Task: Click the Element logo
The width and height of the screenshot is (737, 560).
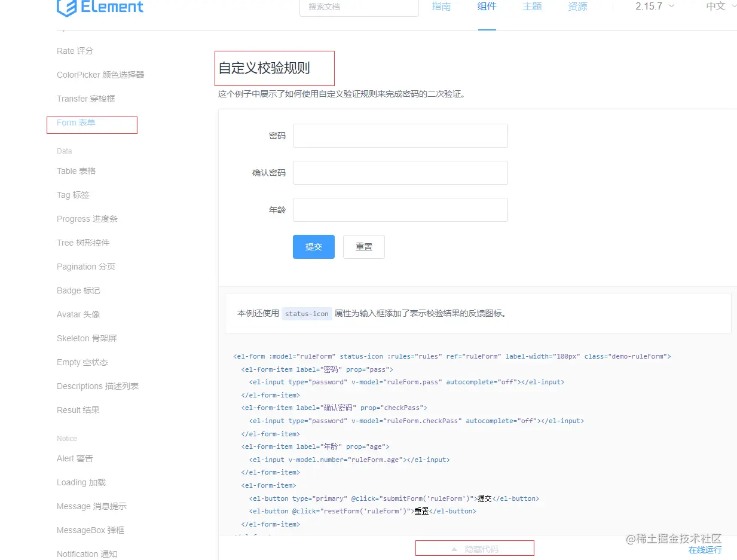Action: (100, 8)
